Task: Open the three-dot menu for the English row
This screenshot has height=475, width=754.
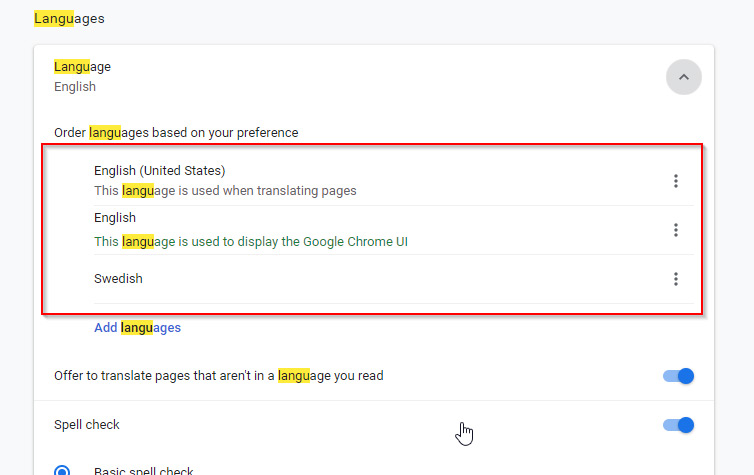Action: pos(676,230)
